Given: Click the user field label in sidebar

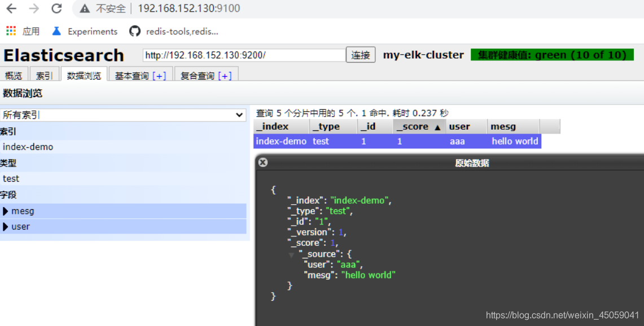Looking at the screenshot, I should 20,227.
